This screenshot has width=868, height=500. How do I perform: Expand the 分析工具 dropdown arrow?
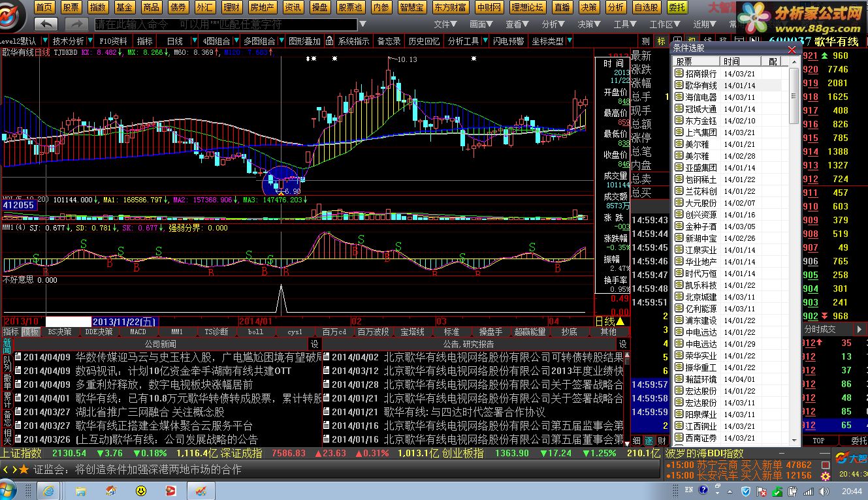[x=484, y=41]
